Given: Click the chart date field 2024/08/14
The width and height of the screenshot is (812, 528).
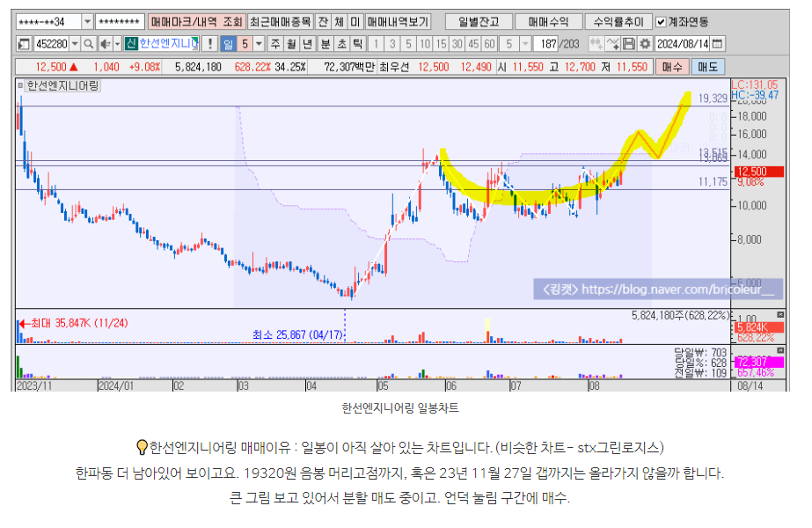Looking at the screenshot, I should (684, 44).
